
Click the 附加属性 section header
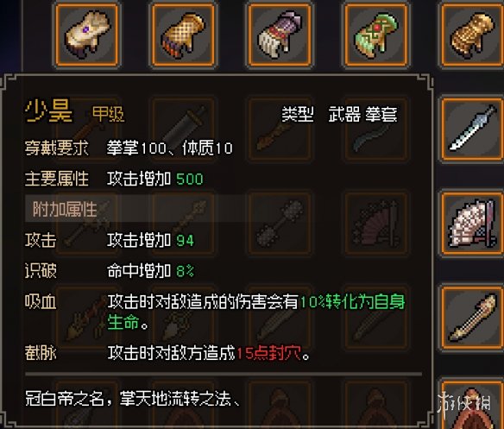click(x=65, y=209)
